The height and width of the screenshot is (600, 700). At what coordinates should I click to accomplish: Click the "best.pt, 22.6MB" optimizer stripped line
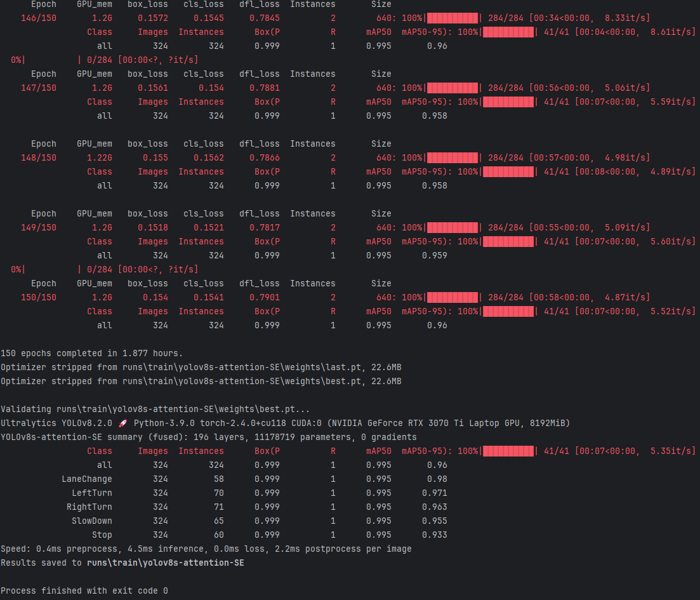[x=201, y=381]
